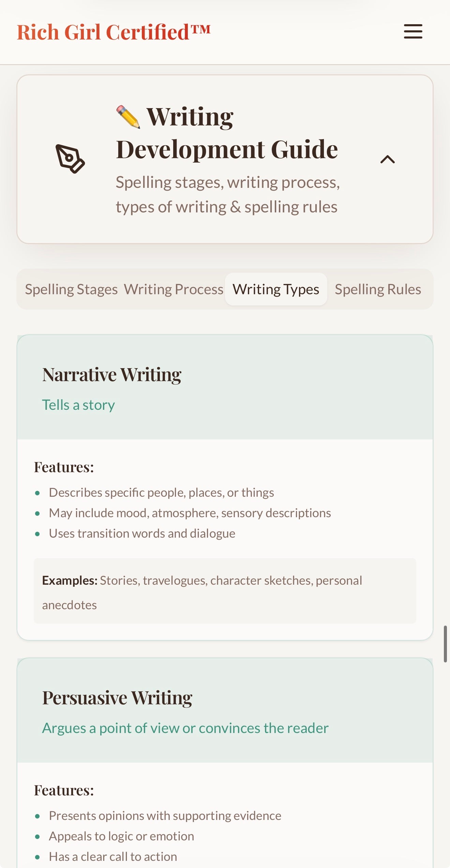This screenshot has width=450, height=868.
Task: Click 'May include mood, atmosphere' bullet item
Action: tap(190, 513)
